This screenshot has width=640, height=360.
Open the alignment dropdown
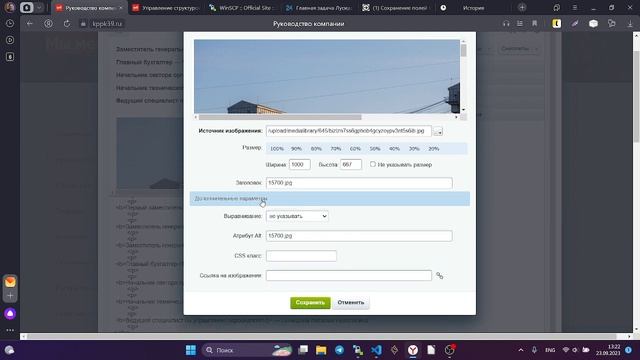point(297,216)
